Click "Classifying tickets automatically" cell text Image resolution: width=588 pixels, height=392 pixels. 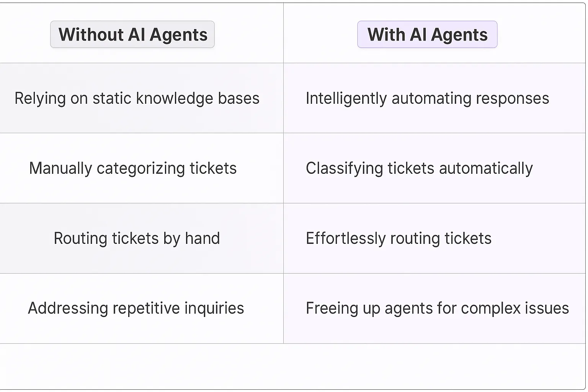click(419, 168)
